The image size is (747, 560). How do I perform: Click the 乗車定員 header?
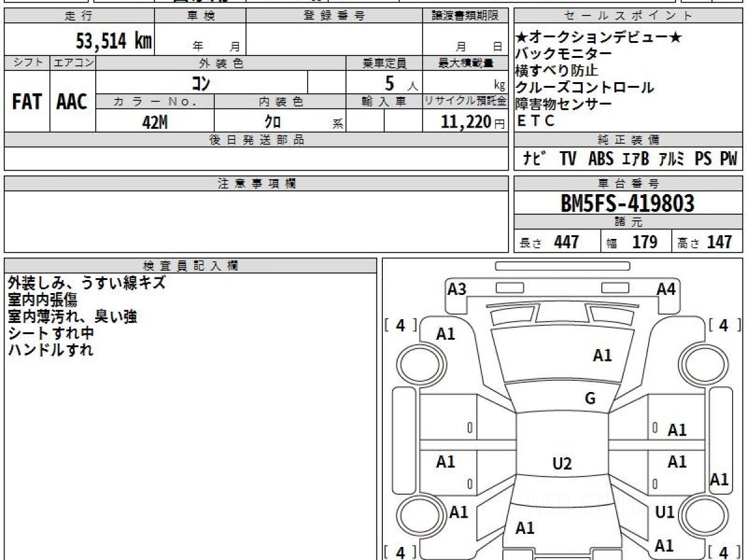coord(384,63)
